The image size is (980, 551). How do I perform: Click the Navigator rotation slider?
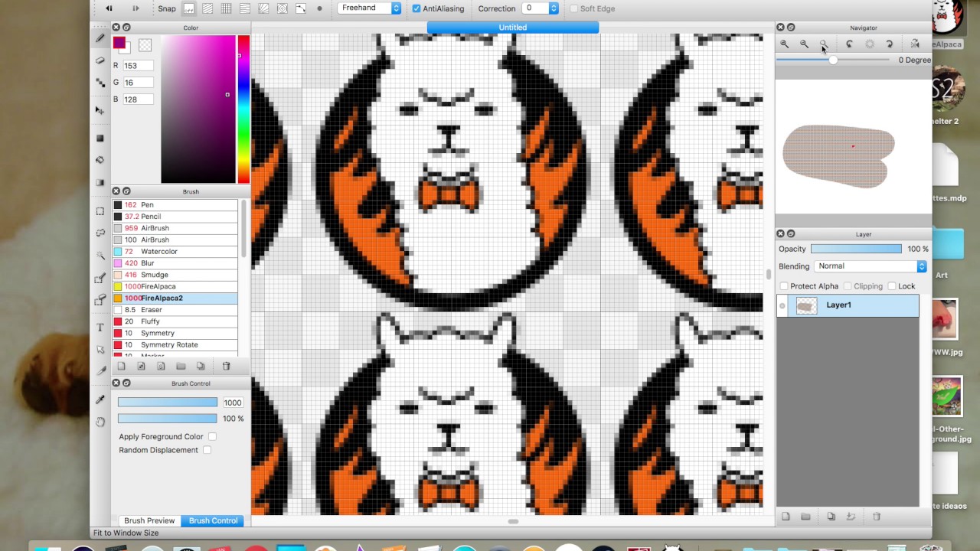[x=833, y=60]
